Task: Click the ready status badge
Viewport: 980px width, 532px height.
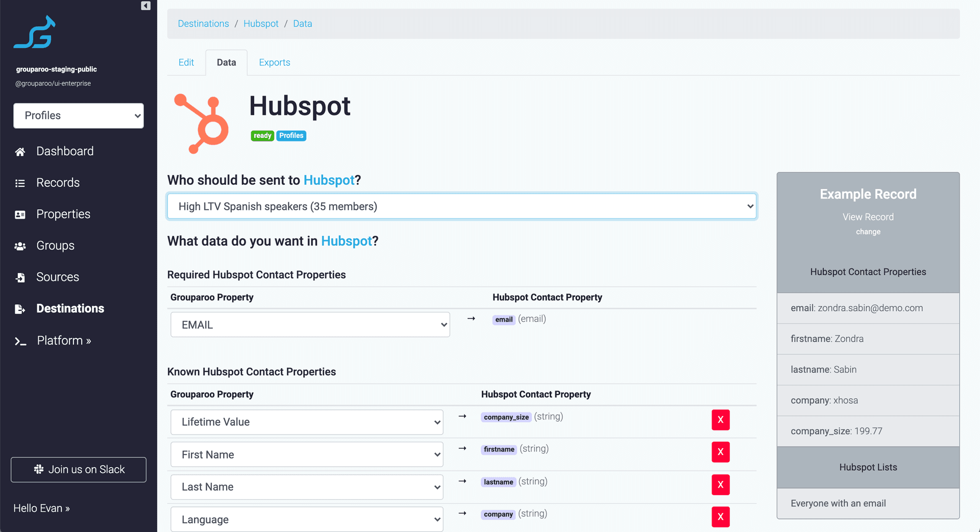Action: pos(262,136)
